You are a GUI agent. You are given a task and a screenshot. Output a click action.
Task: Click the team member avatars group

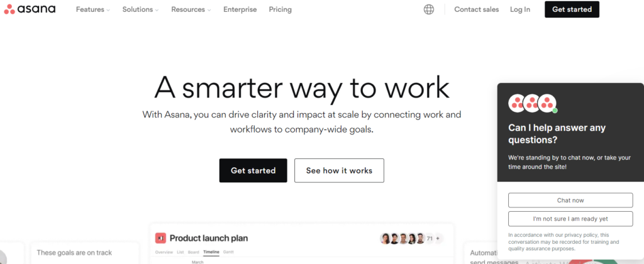(x=402, y=238)
